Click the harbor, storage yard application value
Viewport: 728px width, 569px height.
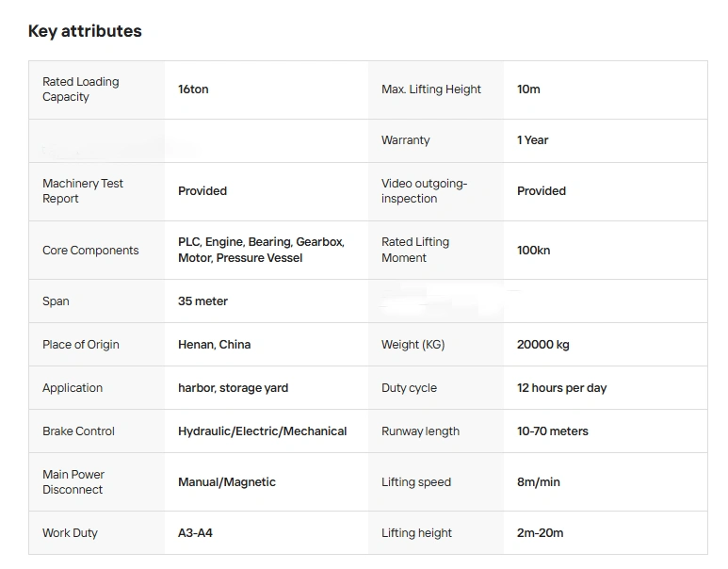(233, 388)
